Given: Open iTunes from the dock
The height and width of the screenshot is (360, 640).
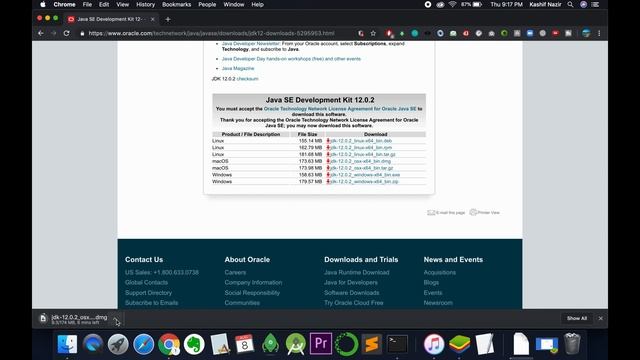Looking at the screenshot, I should 434,344.
